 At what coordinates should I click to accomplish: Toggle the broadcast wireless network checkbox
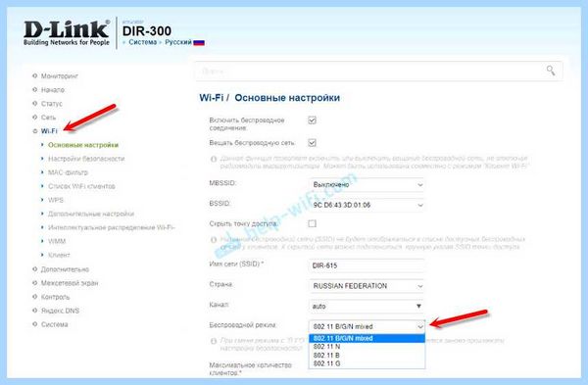[x=312, y=143]
